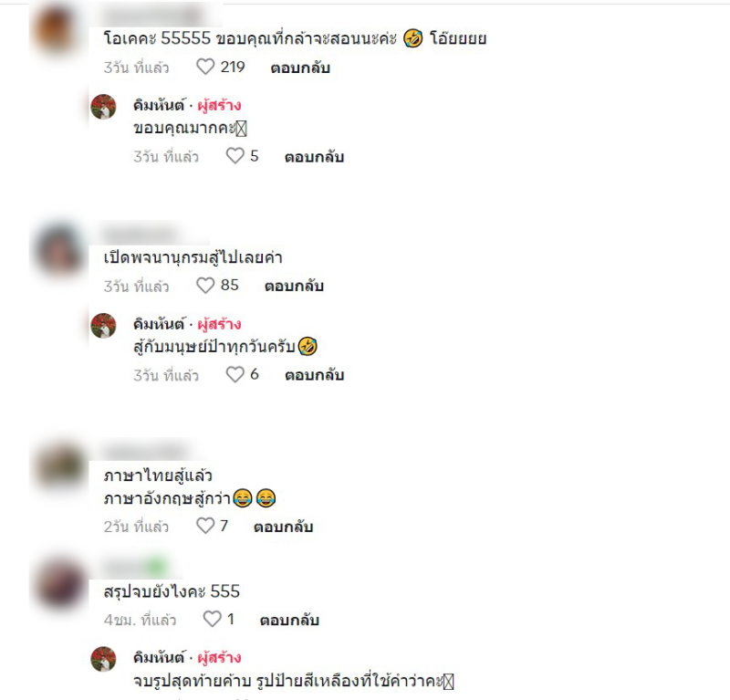Reply to the comment with 219 likes
This screenshot has width=730, height=700.
[x=300, y=68]
